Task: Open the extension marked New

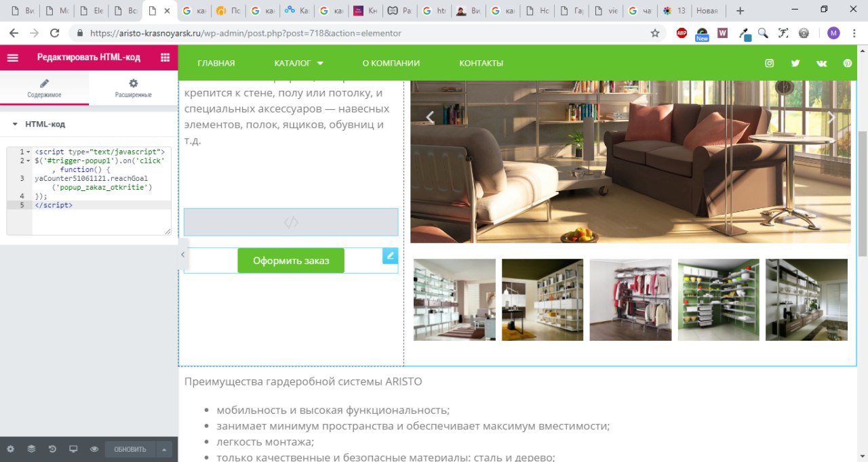Action: coord(703,34)
